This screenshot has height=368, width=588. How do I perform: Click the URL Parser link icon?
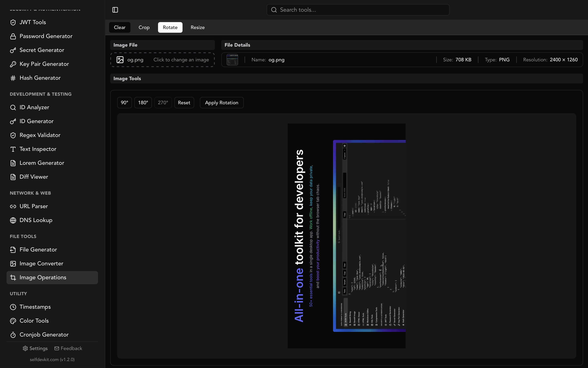[13, 206]
